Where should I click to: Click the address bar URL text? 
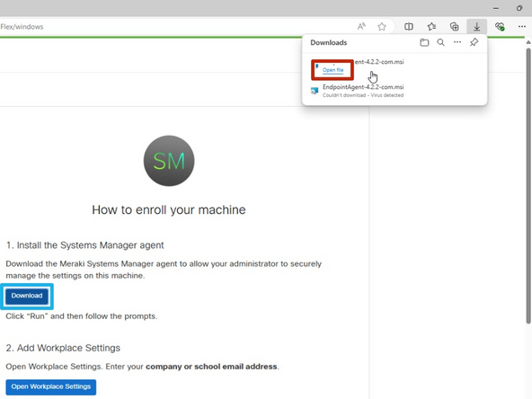22,26
